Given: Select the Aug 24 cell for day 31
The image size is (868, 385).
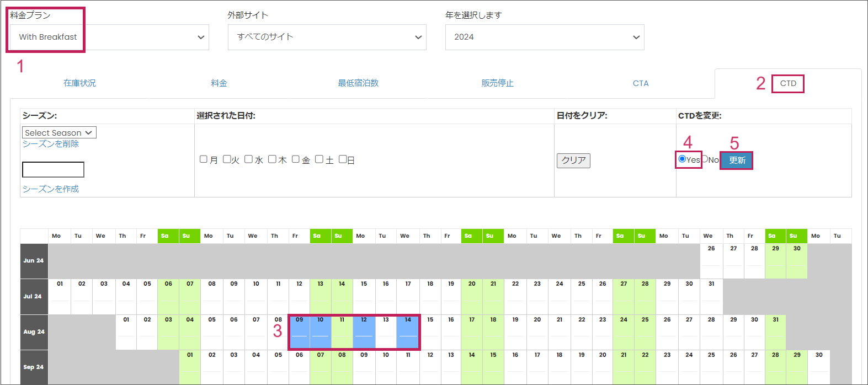Looking at the screenshot, I should tap(776, 332).
